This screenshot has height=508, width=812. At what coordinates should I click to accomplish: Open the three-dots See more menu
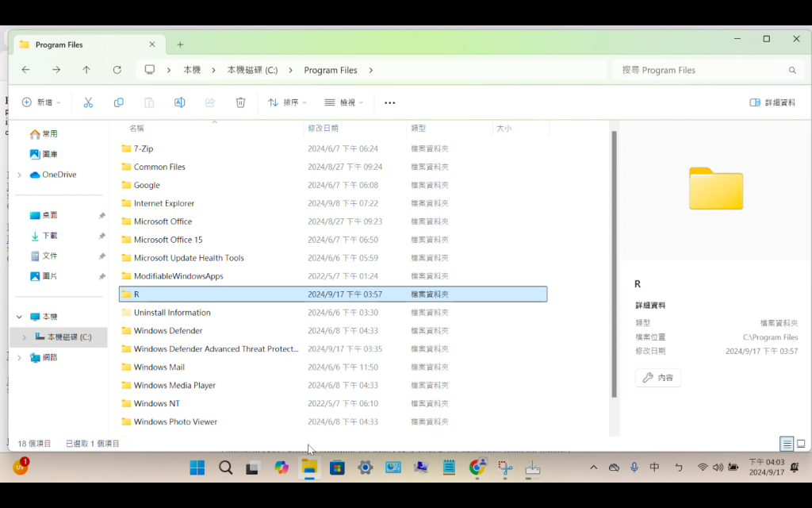click(x=390, y=102)
